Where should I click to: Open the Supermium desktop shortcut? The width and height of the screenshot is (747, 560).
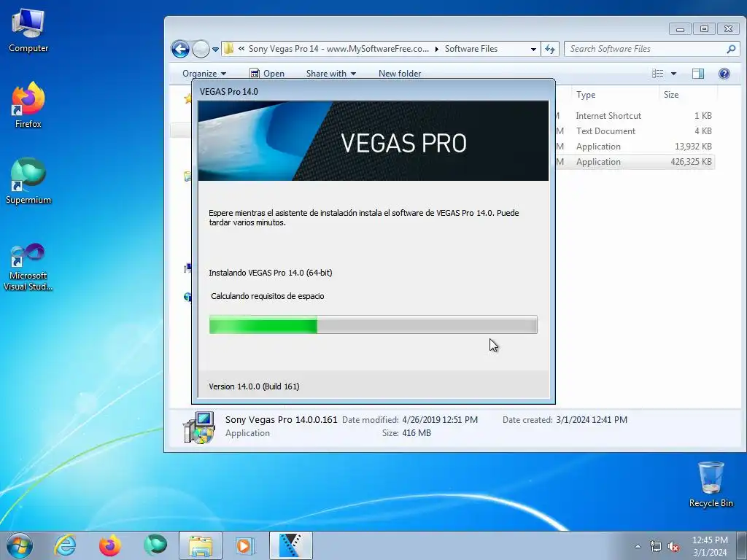28,181
